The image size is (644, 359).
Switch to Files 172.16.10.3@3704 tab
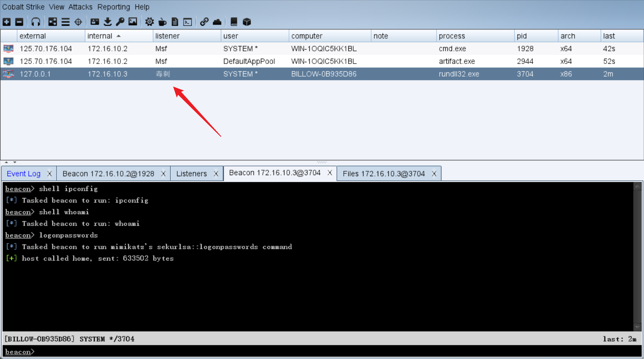click(x=384, y=174)
